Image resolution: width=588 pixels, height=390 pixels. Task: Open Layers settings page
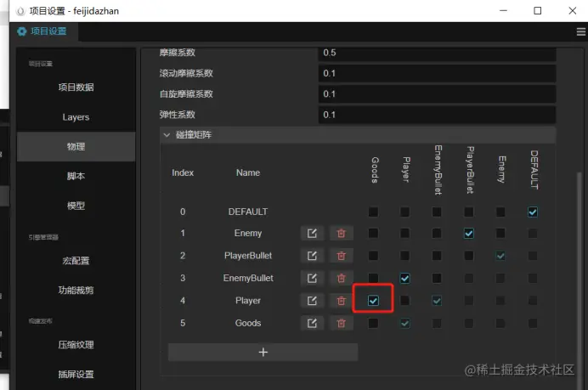pos(76,117)
